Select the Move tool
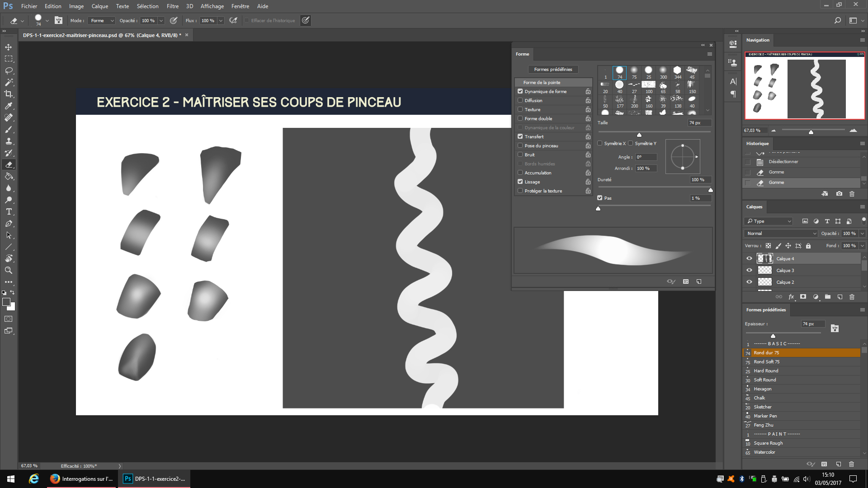The width and height of the screenshot is (868, 488). (8, 47)
